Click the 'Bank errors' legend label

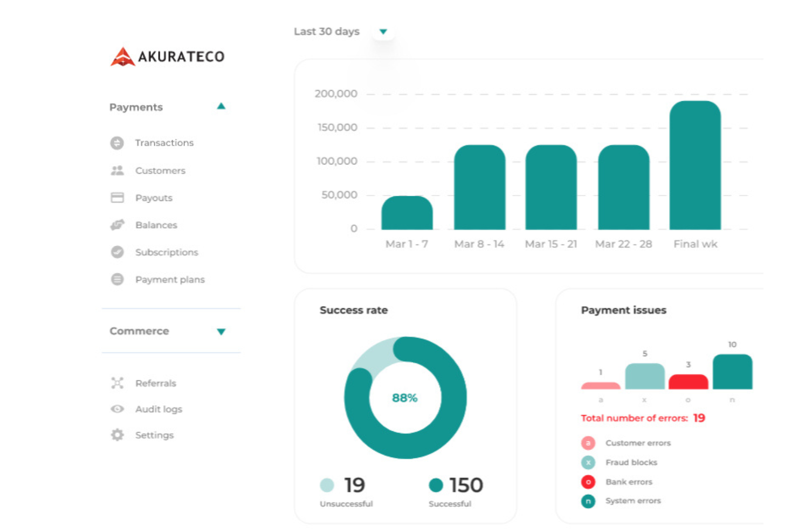629,482
